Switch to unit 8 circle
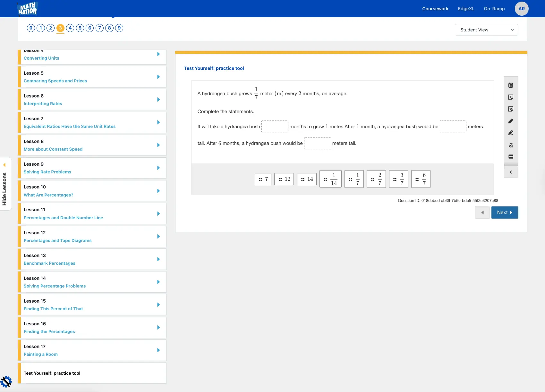The height and width of the screenshot is (392, 545). [109, 28]
